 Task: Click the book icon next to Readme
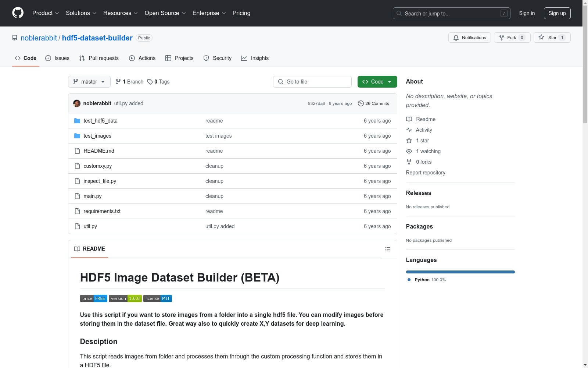(x=409, y=119)
